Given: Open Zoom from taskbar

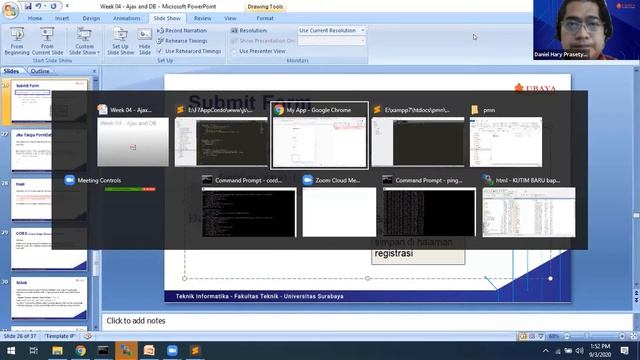Looking at the screenshot, I should (x=172, y=351).
